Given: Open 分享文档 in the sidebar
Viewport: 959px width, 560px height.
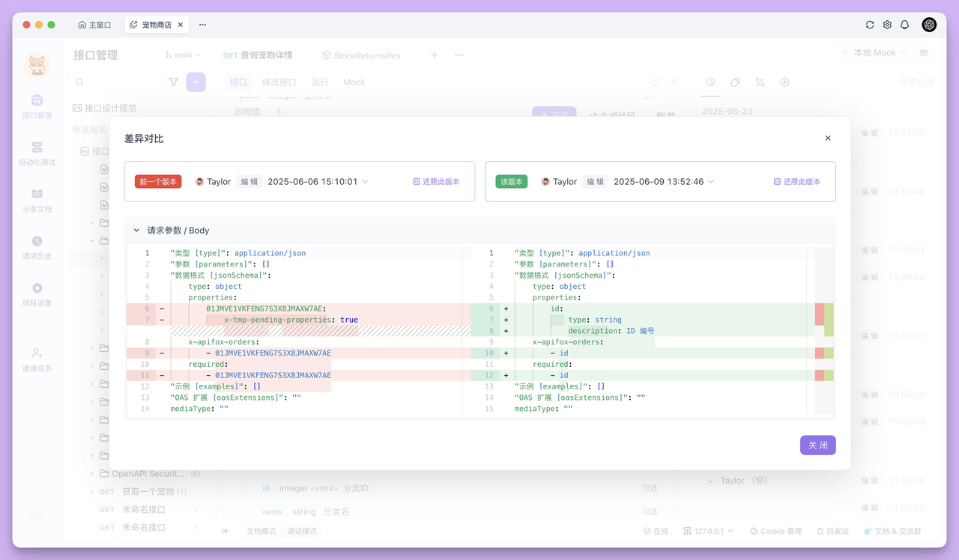Looking at the screenshot, I should coord(37,201).
